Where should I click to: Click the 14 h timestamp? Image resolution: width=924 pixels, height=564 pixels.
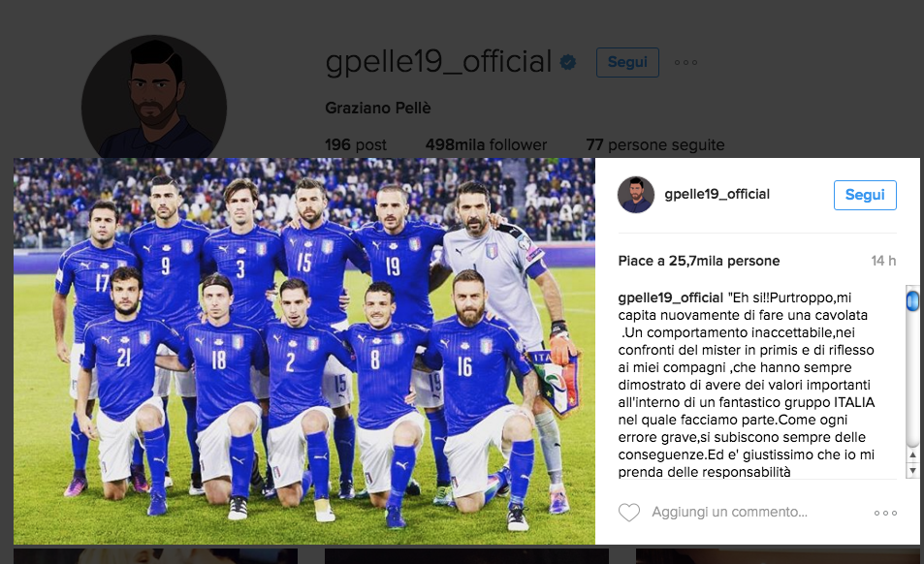[x=883, y=261]
